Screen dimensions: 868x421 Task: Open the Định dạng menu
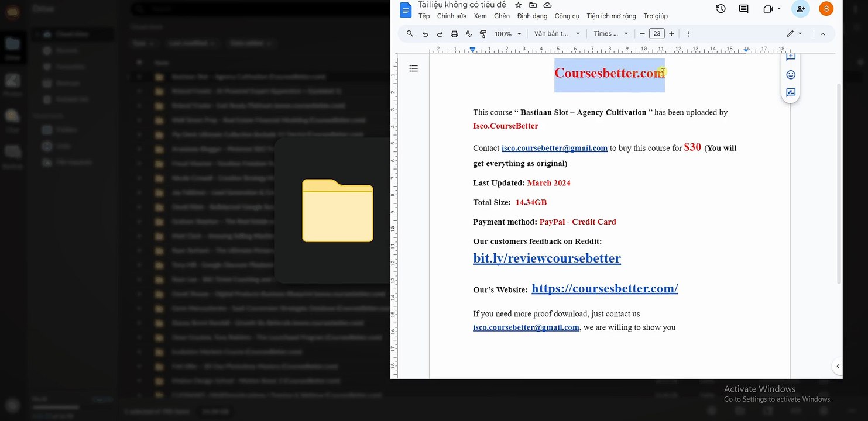tap(532, 16)
